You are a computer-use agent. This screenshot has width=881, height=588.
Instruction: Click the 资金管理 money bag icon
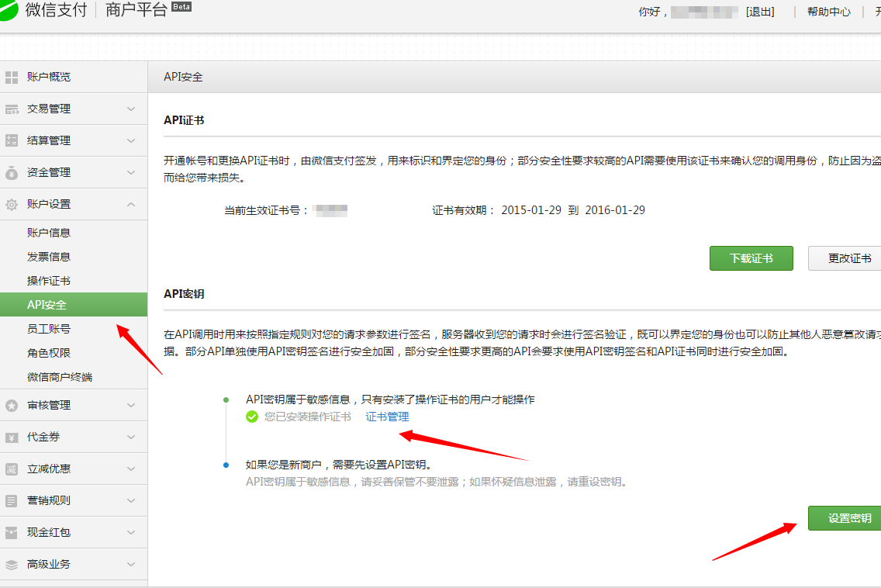coord(12,172)
